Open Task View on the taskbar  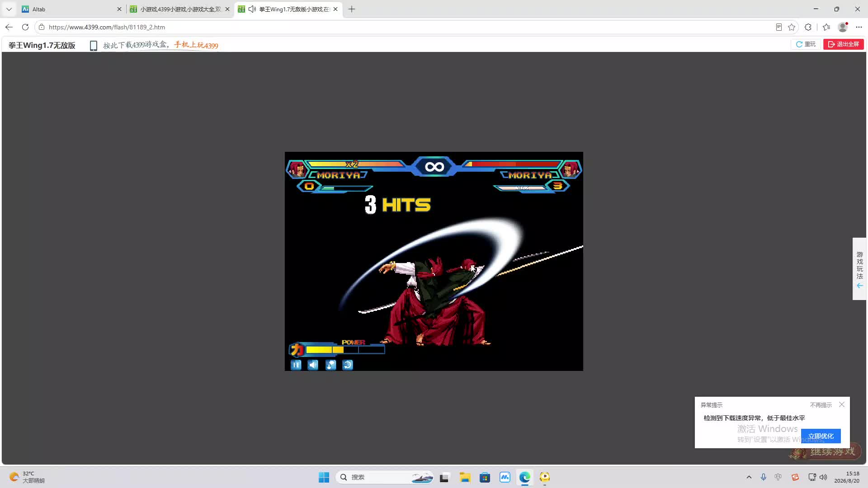[444, 477]
